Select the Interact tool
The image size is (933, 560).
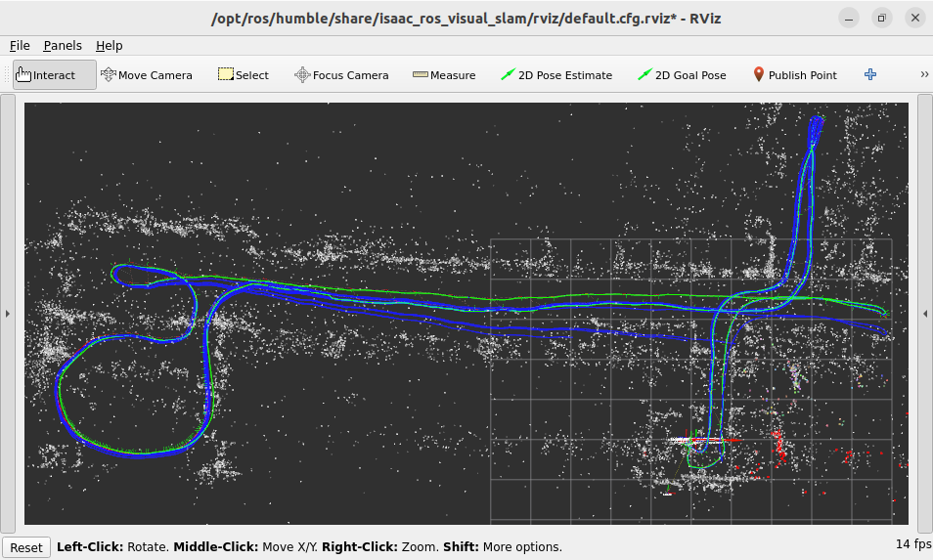pos(55,75)
